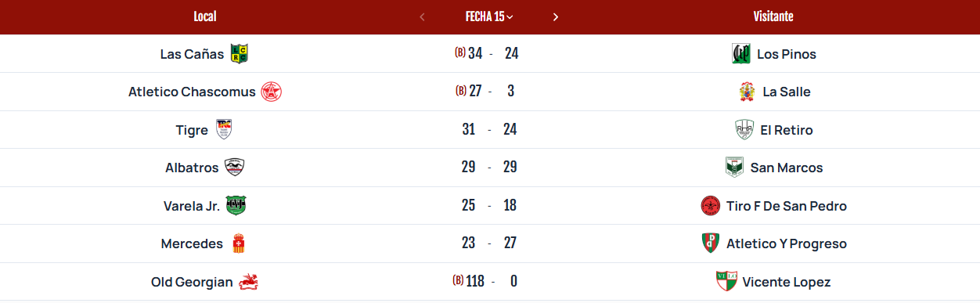Click the Visitante column header
980x303 pixels.
coord(773,16)
